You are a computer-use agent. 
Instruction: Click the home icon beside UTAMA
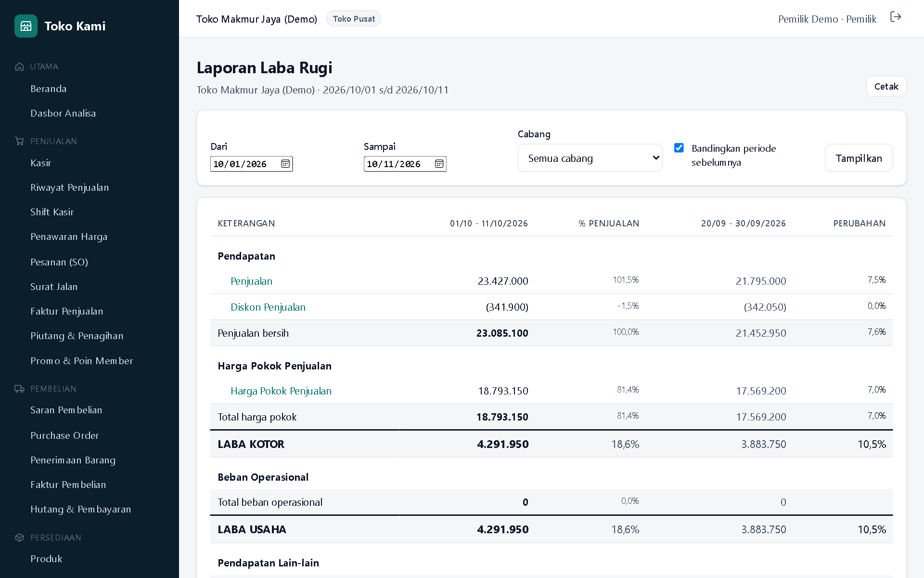click(x=19, y=66)
